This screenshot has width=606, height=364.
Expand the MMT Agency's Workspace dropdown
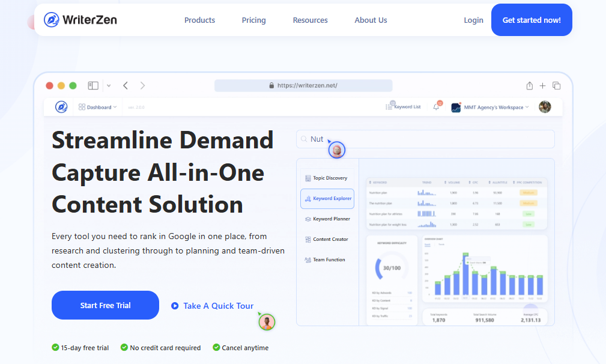tap(496, 107)
